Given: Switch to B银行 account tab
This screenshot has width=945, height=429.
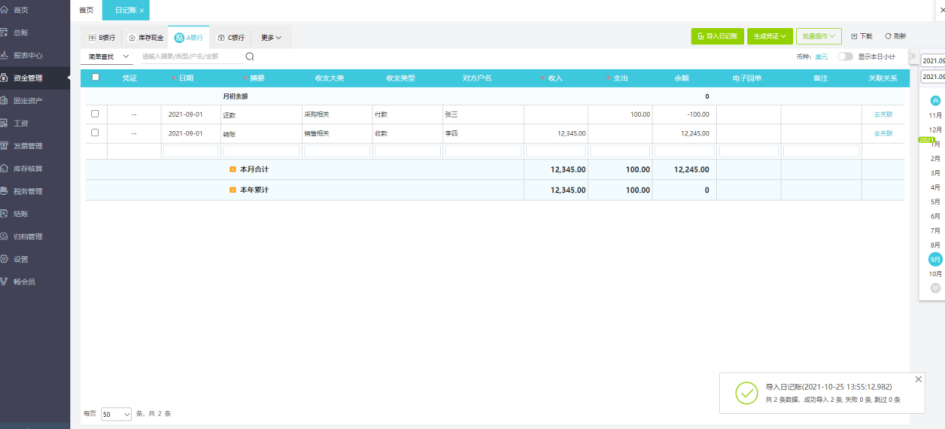Looking at the screenshot, I should click(102, 37).
